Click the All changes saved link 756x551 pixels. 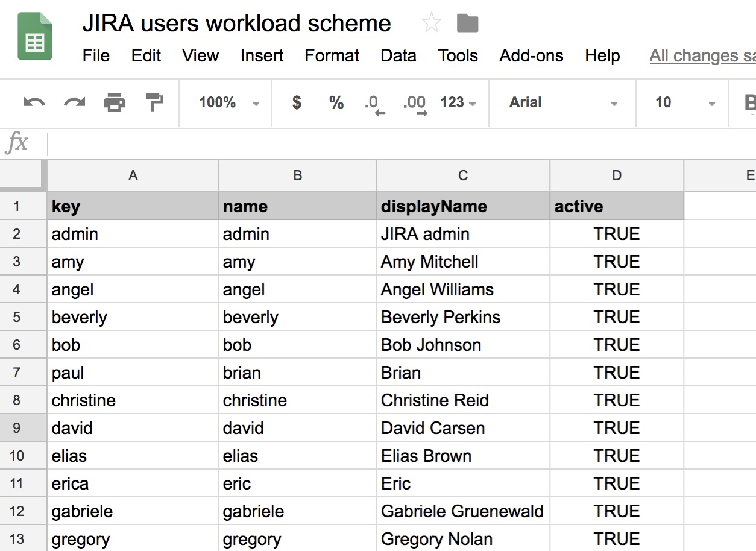click(702, 56)
